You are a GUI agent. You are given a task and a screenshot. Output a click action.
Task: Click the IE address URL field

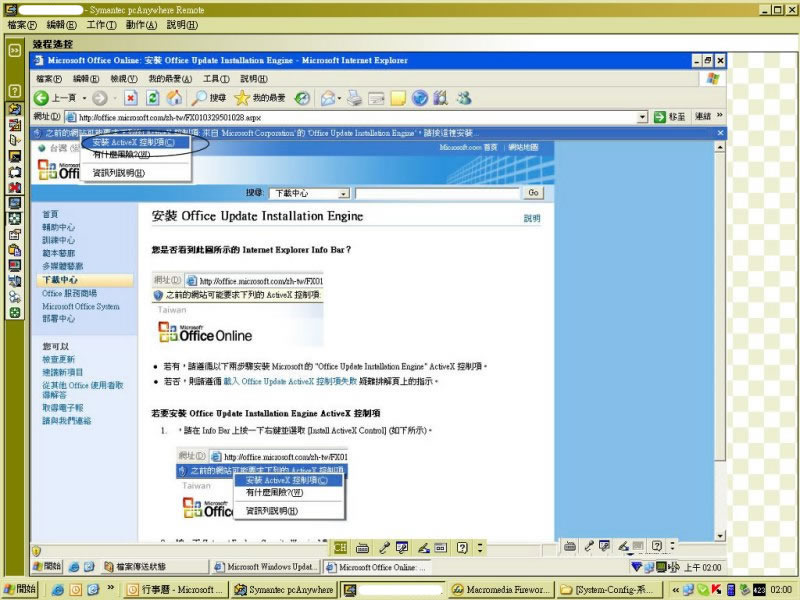pyautogui.click(x=357, y=117)
